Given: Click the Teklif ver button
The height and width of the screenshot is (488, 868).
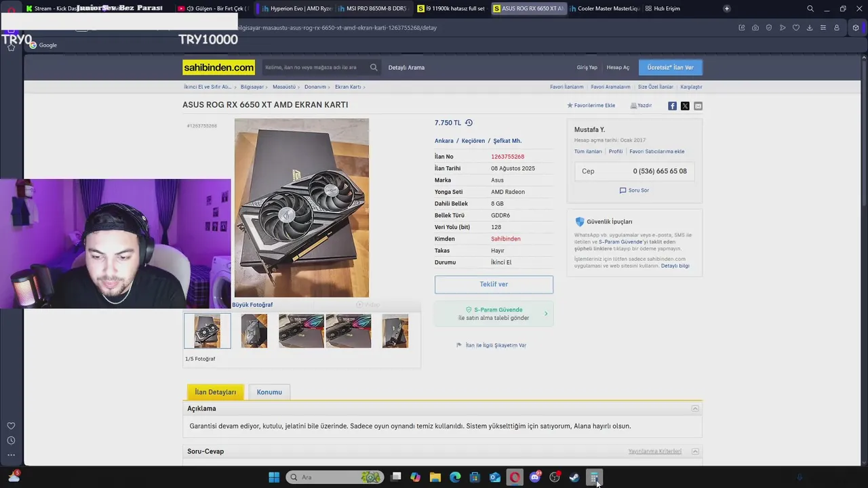Looking at the screenshot, I should (x=494, y=284).
